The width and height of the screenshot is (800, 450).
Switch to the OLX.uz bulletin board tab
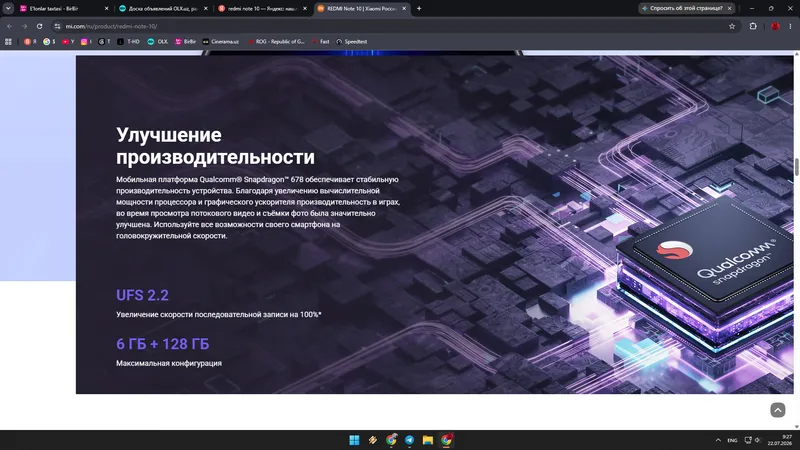pos(163,8)
